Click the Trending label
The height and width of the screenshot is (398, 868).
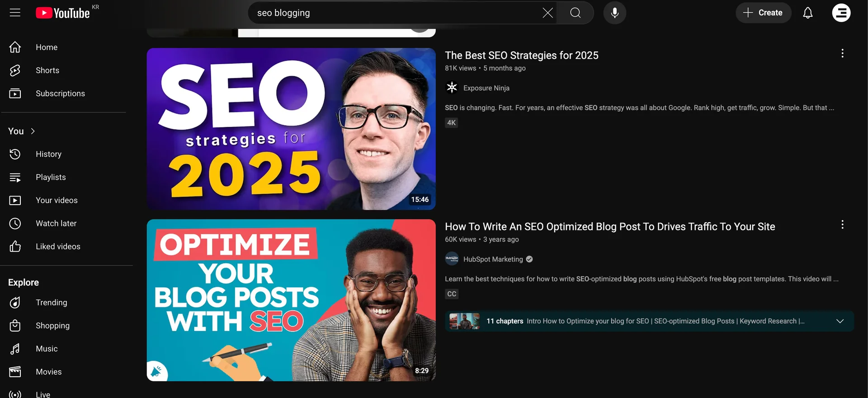pos(51,302)
